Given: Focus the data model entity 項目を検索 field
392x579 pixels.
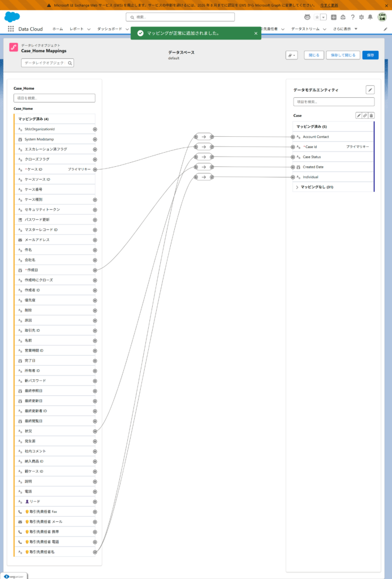Looking at the screenshot, I should (x=334, y=102).
